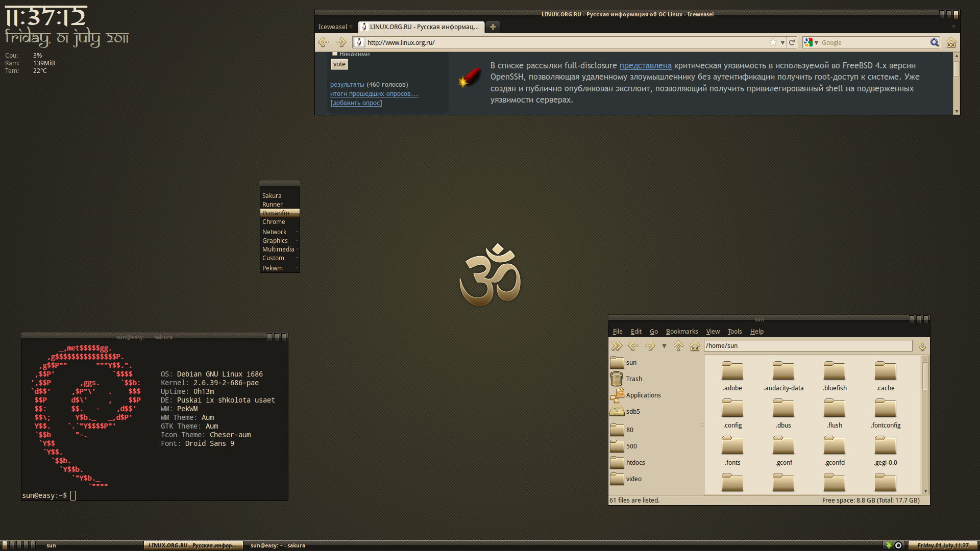Expand the URL history dropdown arrow
This screenshot has width=980, height=551.
(x=782, y=42)
